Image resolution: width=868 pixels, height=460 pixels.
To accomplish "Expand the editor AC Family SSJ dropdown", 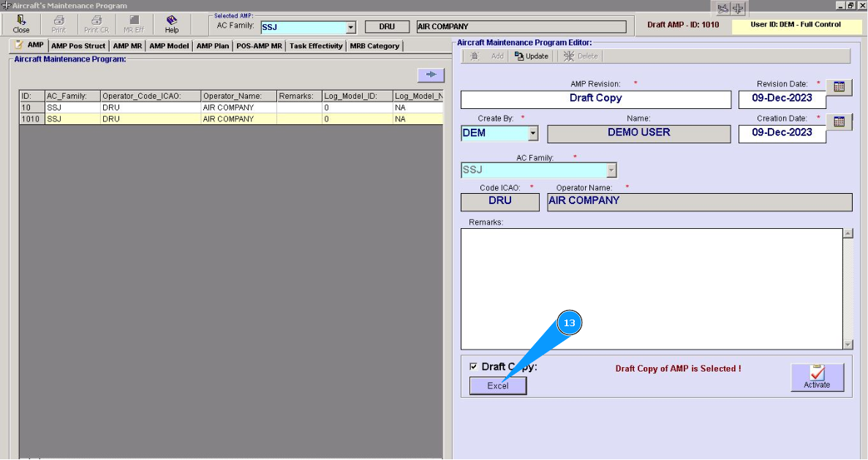I will (x=611, y=170).
